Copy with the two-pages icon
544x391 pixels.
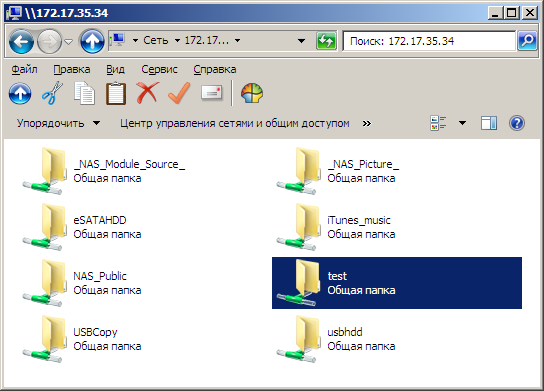[x=84, y=93]
